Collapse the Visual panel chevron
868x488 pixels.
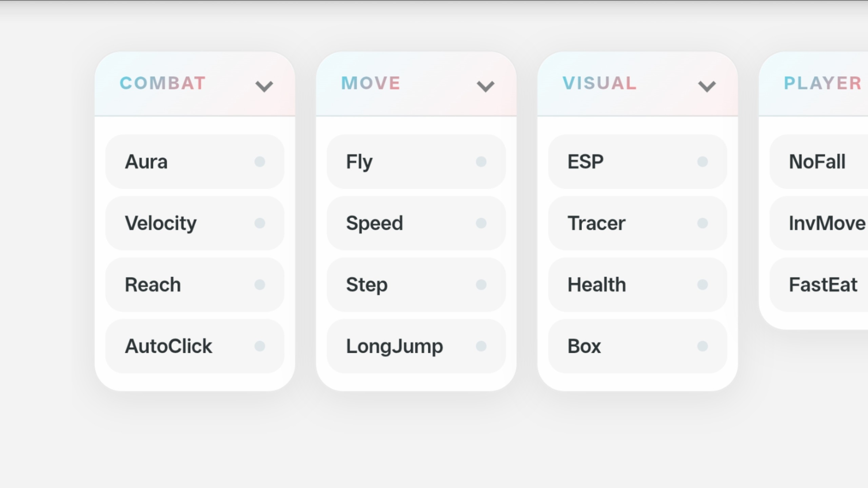click(707, 86)
